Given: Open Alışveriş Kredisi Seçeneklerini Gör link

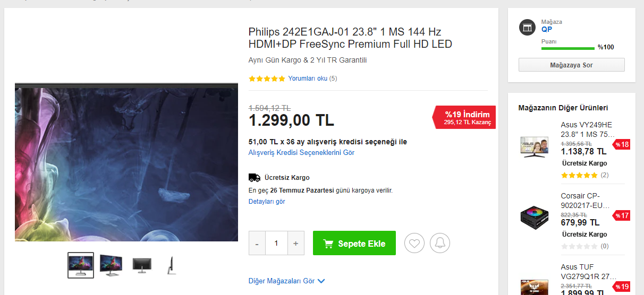Looking at the screenshot, I should tap(301, 153).
